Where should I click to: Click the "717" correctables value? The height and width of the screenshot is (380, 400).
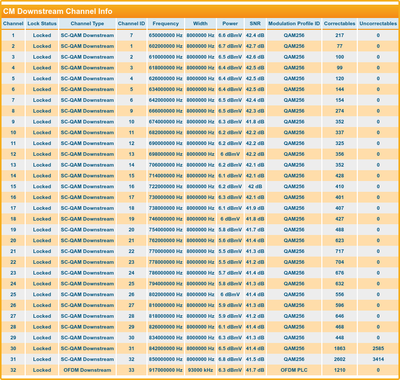(x=339, y=251)
